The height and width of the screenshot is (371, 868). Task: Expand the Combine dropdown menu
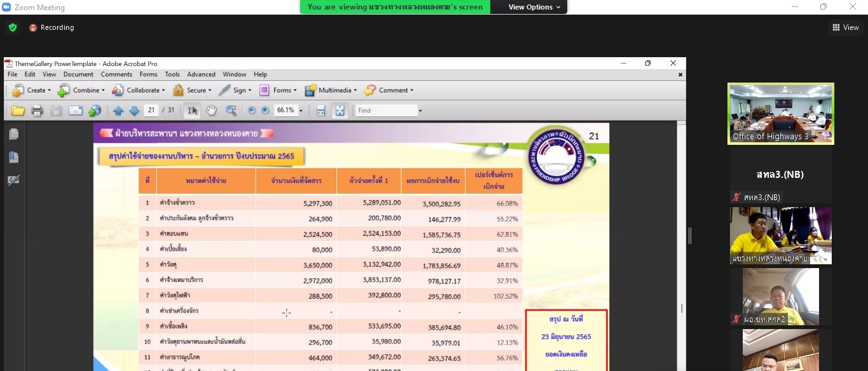click(x=81, y=90)
